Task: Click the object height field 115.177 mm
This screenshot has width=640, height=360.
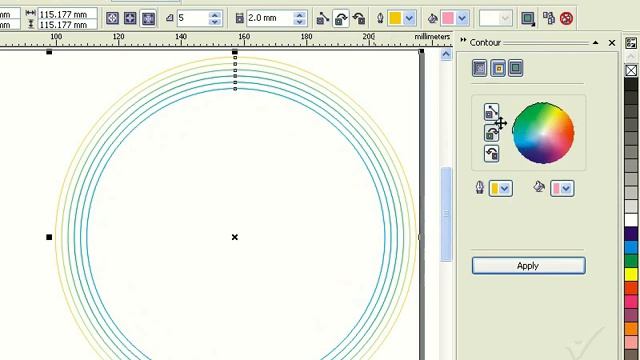Action: coord(67,24)
